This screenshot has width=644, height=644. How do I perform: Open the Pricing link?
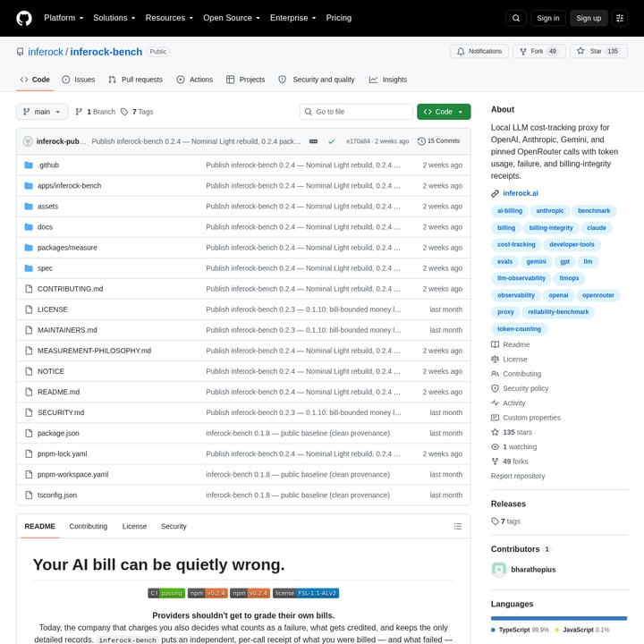click(x=339, y=18)
